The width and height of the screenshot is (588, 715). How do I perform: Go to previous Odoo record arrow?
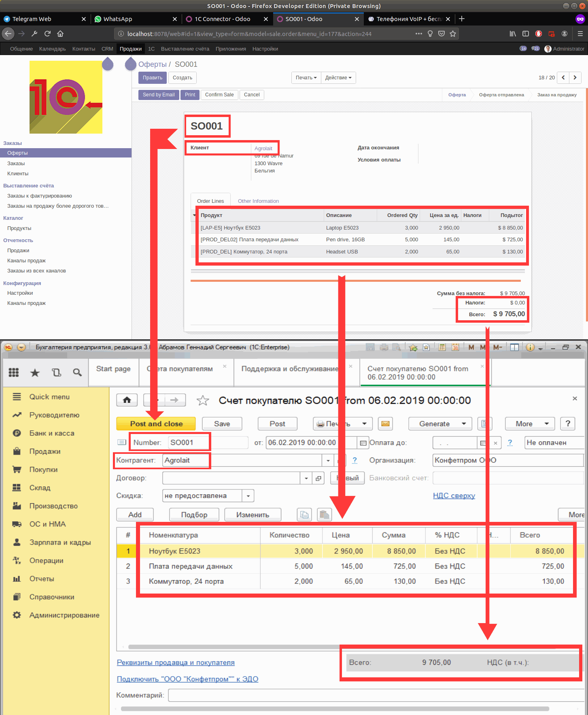[563, 77]
